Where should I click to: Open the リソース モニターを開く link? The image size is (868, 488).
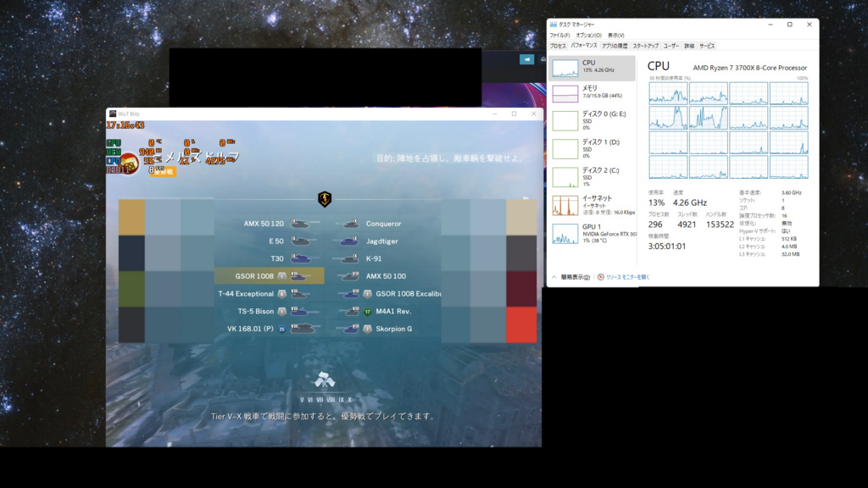(x=627, y=277)
